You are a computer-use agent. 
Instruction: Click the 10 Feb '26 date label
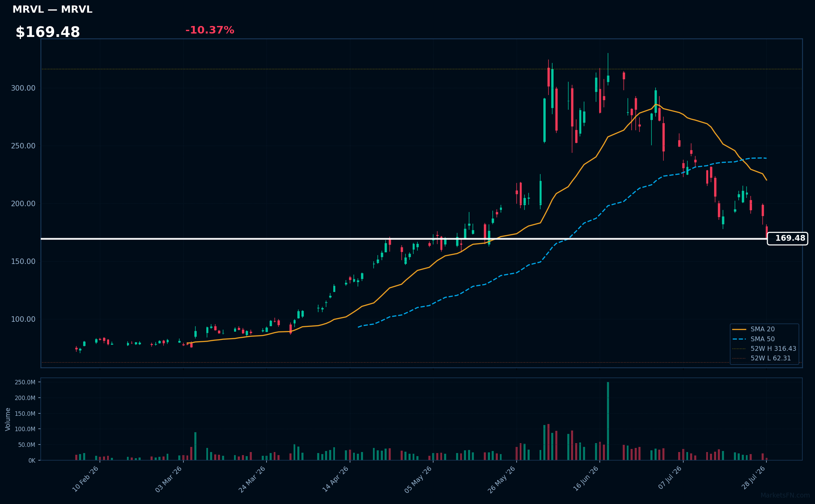86,479
